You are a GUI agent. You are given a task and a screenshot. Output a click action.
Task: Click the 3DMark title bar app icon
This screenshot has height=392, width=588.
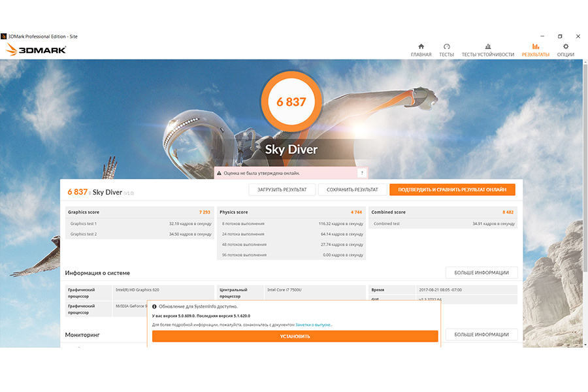pos(4,37)
